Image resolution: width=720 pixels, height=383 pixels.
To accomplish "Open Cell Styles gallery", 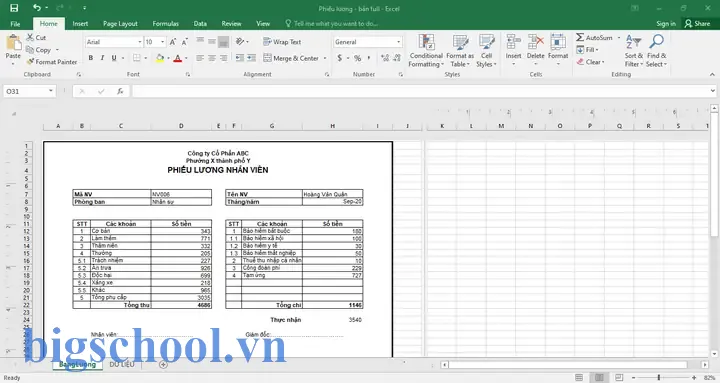I will click(486, 51).
